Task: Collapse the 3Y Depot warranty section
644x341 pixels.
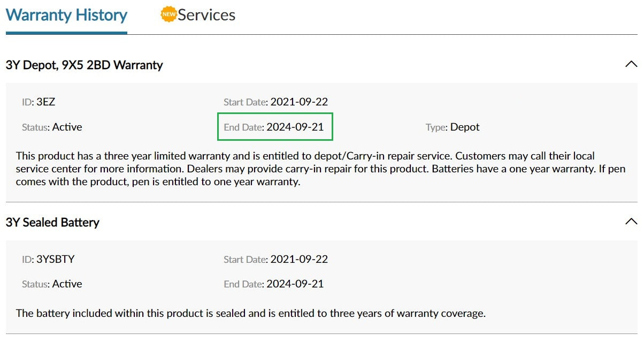Action: point(631,64)
